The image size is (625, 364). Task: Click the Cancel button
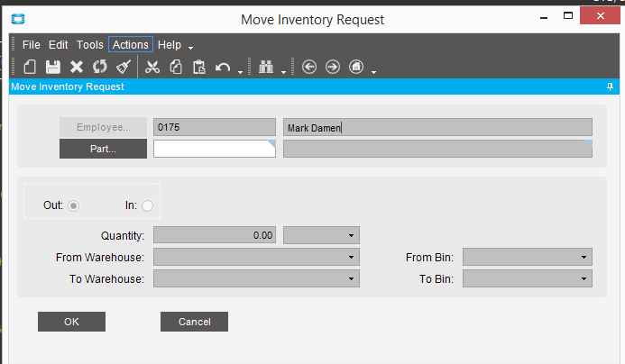(194, 322)
